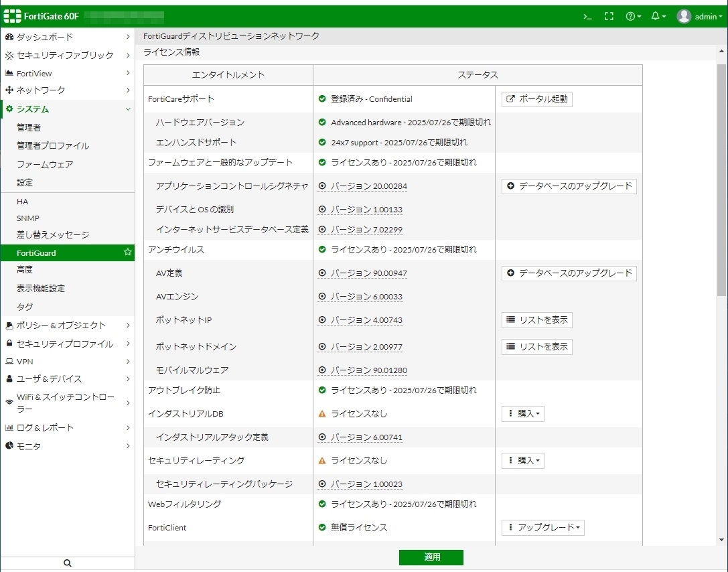Click the セキュリティレーティング warning triangle icon
Screen dimensions: 728x572
pyautogui.click(x=322, y=461)
